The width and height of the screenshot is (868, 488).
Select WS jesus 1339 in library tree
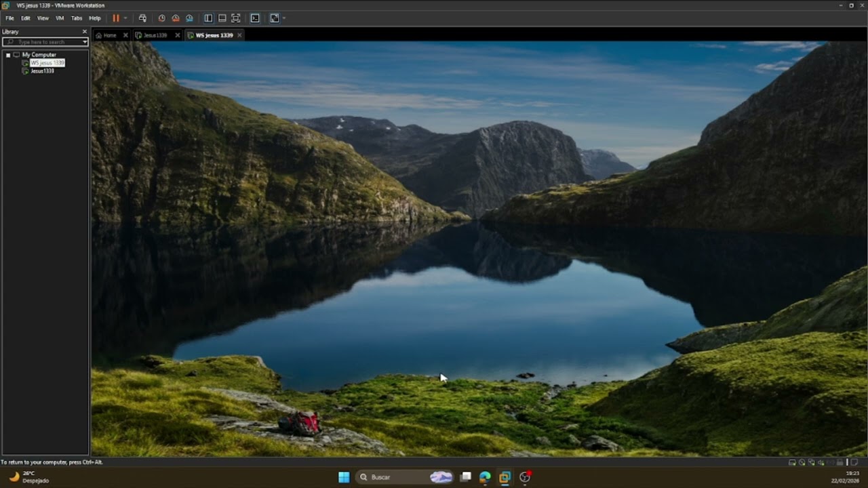47,63
